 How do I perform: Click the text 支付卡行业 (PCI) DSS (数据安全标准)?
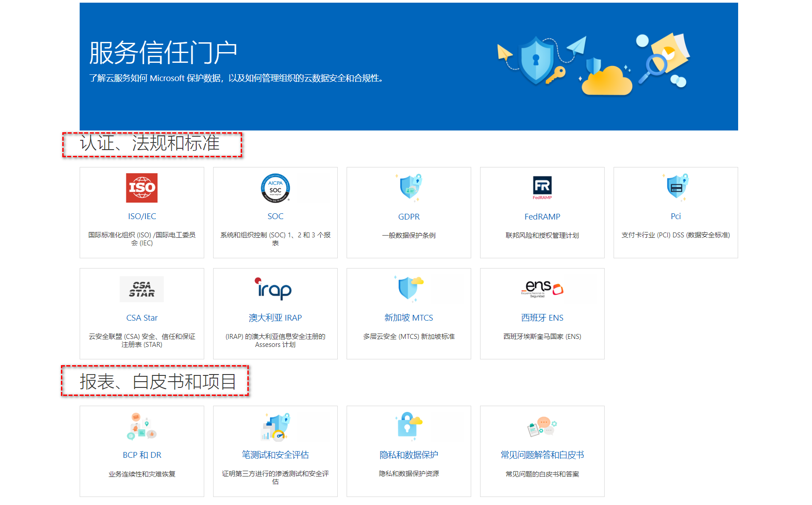coord(676,235)
